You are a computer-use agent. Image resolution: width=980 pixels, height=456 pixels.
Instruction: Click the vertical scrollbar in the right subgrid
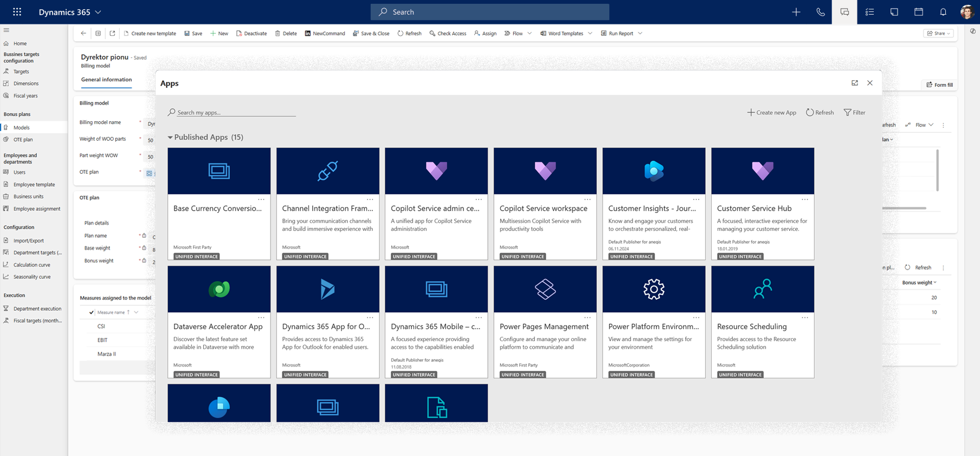tap(937, 171)
